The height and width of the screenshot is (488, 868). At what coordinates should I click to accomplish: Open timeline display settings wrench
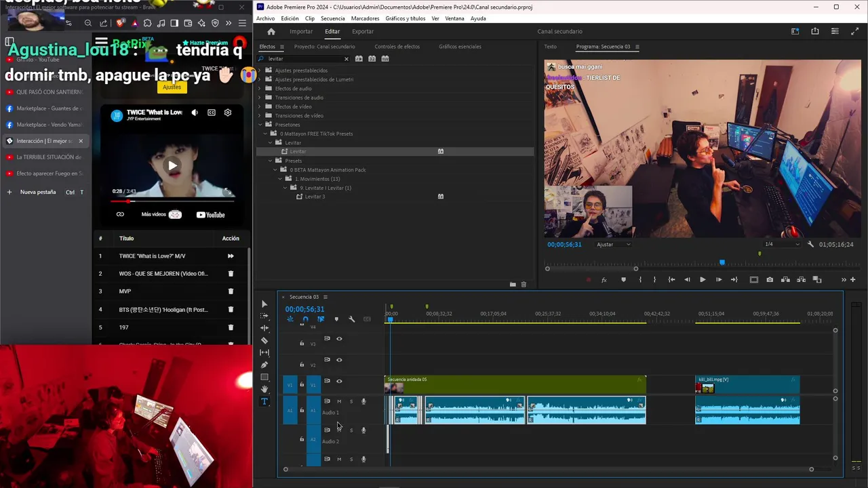pyautogui.click(x=351, y=319)
